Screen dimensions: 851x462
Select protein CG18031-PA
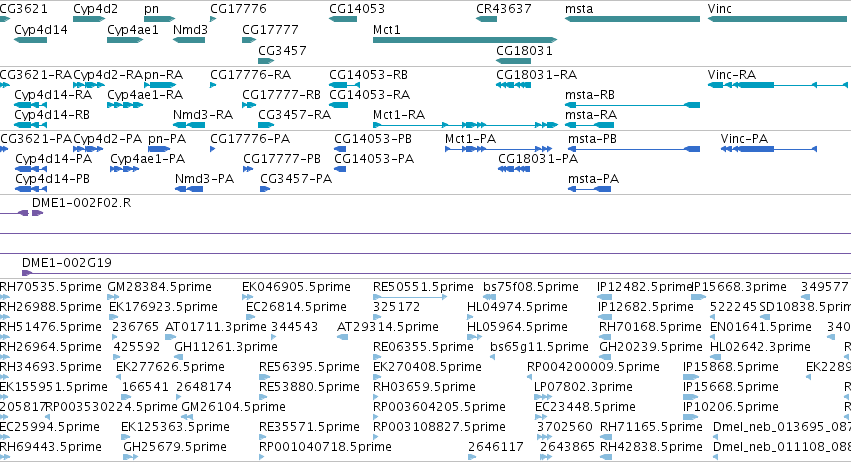click(x=514, y=169)
